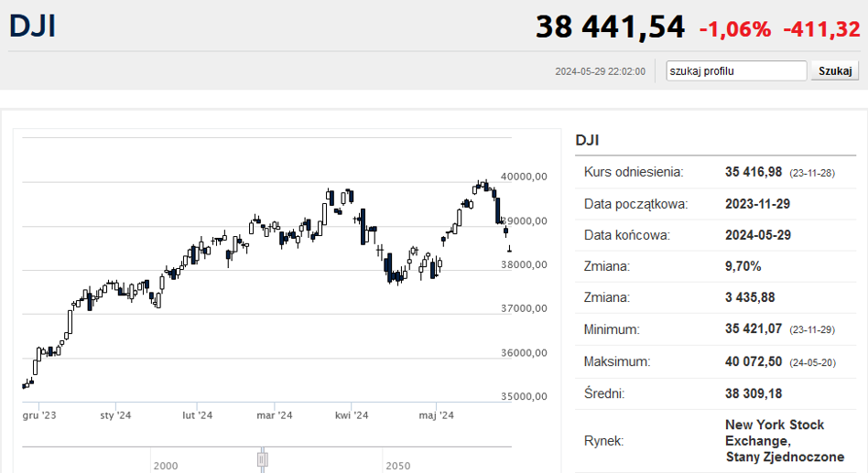Click the start date 2023-11-29
868x473 pixels.
pos(757,204)
